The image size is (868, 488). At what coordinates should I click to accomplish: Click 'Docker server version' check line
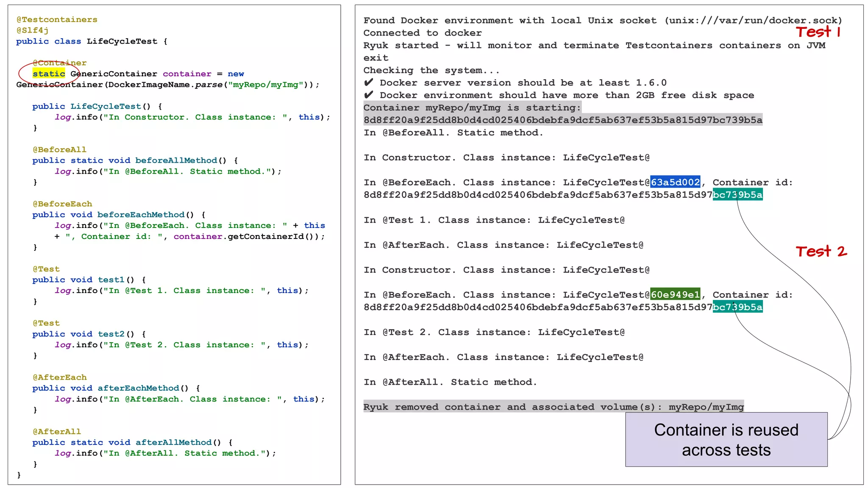point(515,83)
